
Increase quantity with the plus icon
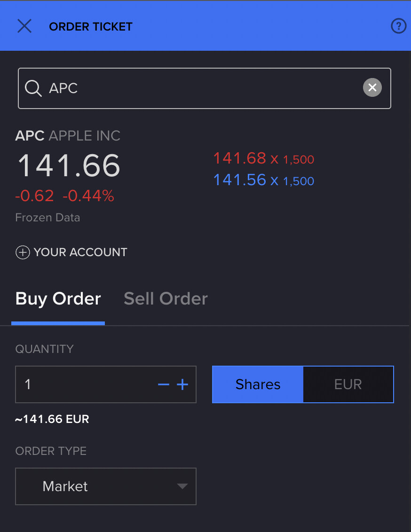182,385
